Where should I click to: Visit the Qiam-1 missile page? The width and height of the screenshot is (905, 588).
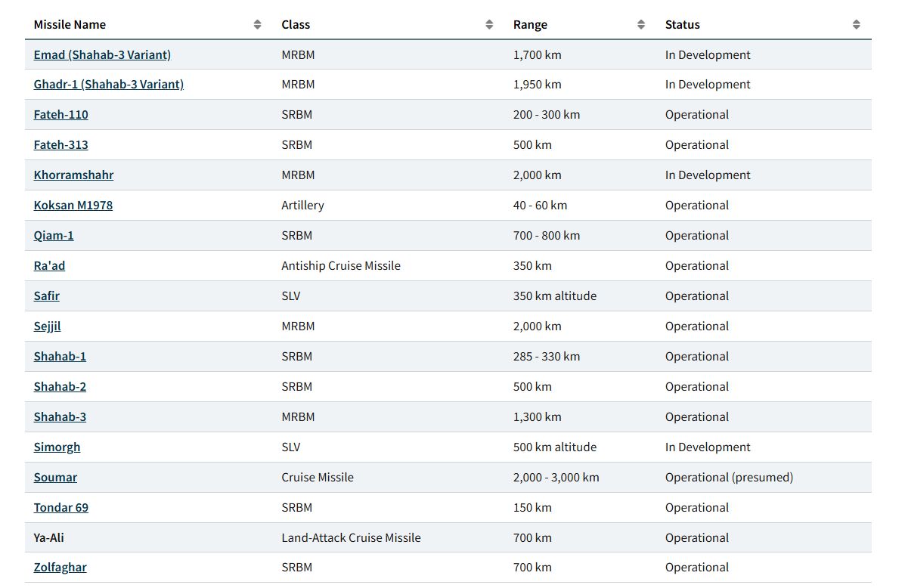(54, 236)
